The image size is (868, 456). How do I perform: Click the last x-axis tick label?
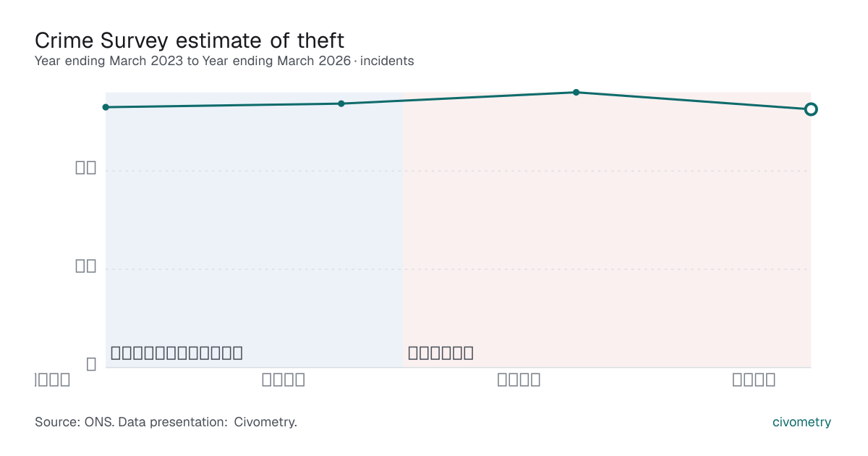click(754, 379)
